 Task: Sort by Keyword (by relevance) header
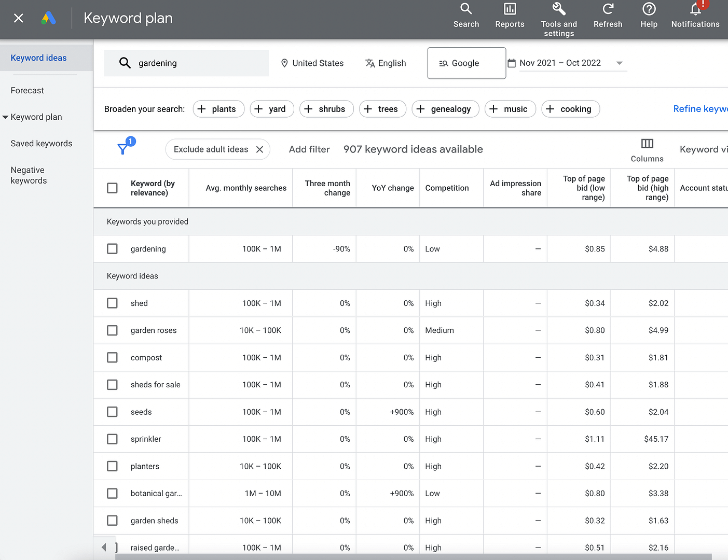click(x=153, y=188)
